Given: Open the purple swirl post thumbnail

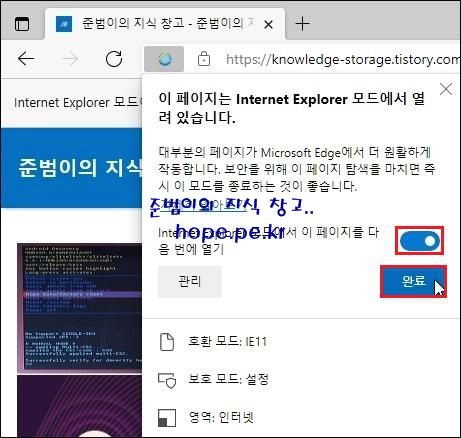Looking at the screenshot, I should (80, 406).
